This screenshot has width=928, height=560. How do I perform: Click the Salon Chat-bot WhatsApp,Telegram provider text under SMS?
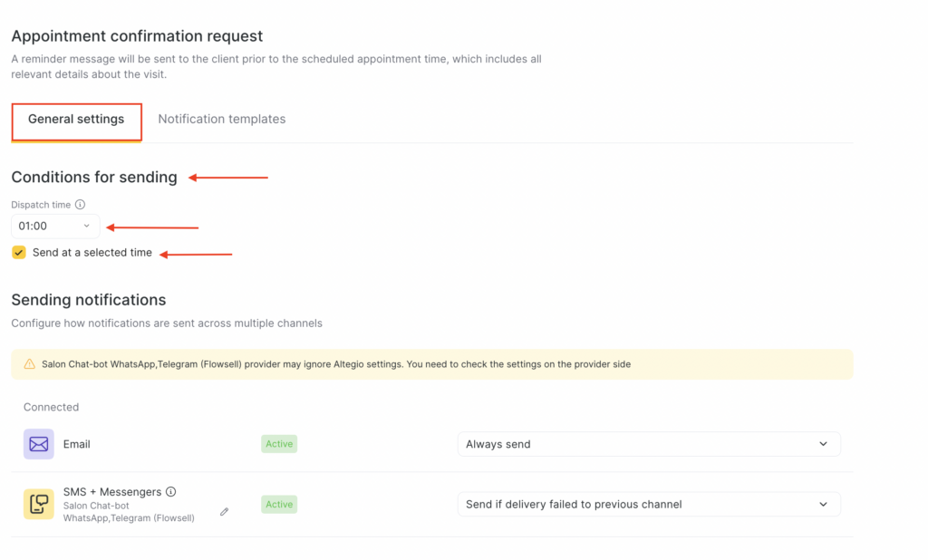point(129,512)
